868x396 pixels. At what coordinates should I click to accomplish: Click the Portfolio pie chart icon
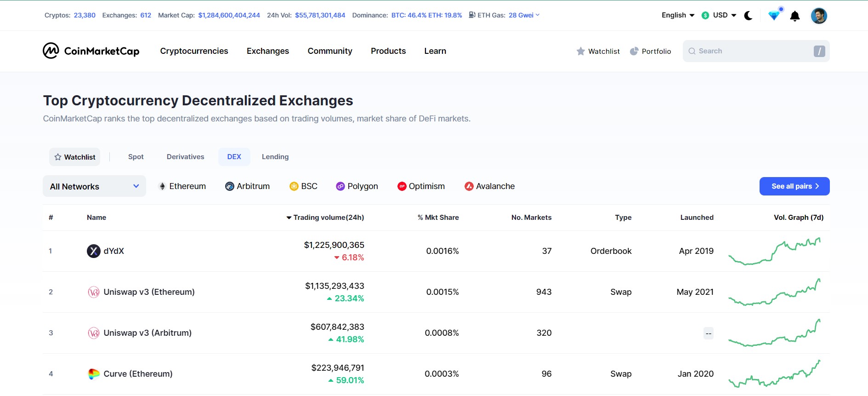pos(634,51)
